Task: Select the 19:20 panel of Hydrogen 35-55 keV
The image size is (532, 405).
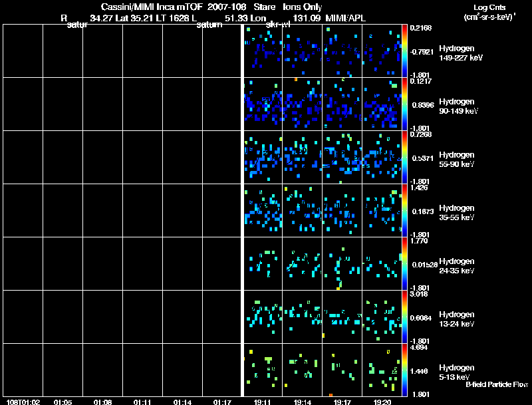Action: click(x=382, y=210)
